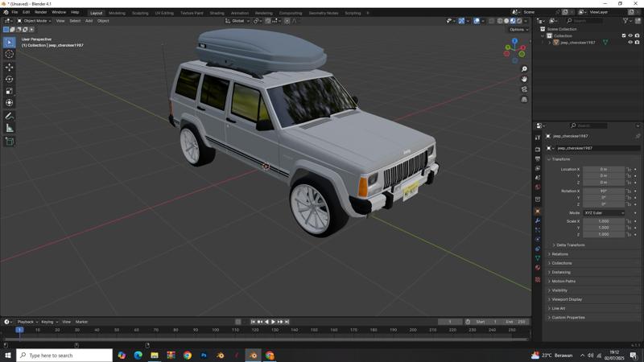This screenshot has height=362, width=644.
Task: Open the XYZ Euler rotation mode dropdown
Action: pyautogui.click(x=605, y=213)
